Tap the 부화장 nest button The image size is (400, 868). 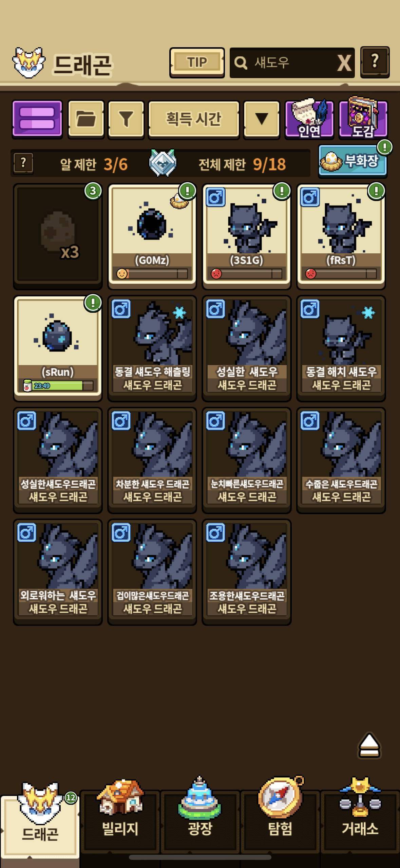[x=353, y=161]
